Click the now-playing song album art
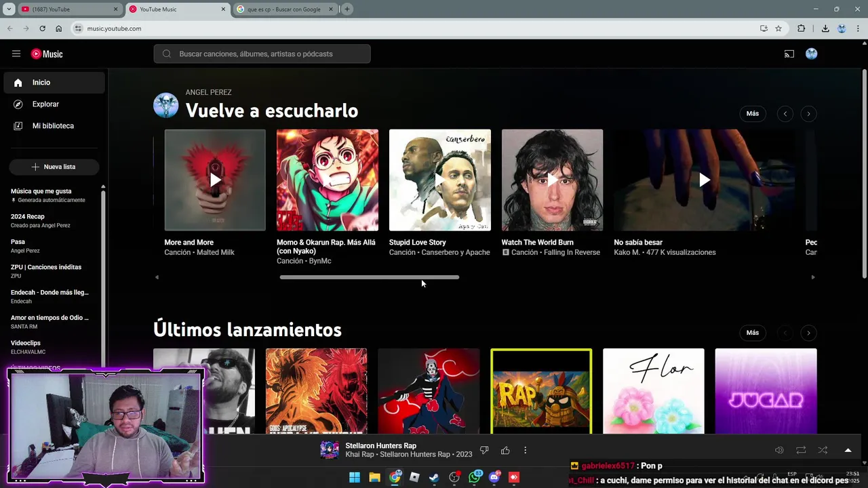Image resolution: width=868 pixels, height=488 pixels. [330, 450]
